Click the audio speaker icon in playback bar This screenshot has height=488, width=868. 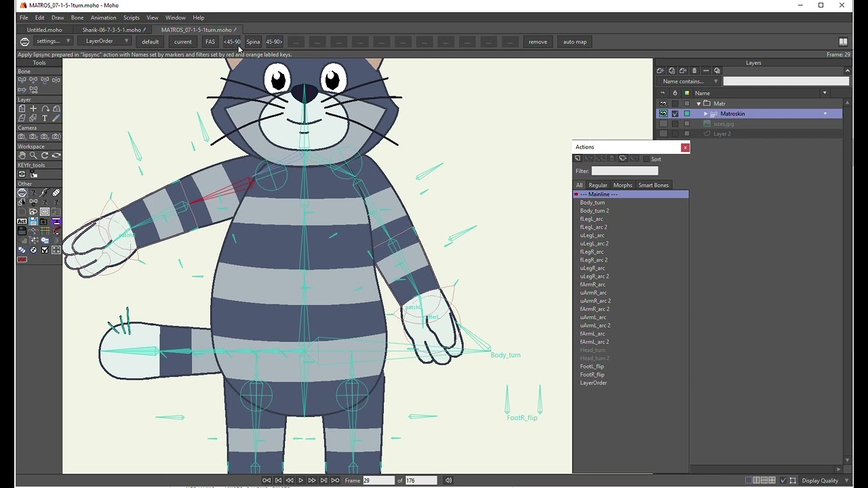(448, 481)
